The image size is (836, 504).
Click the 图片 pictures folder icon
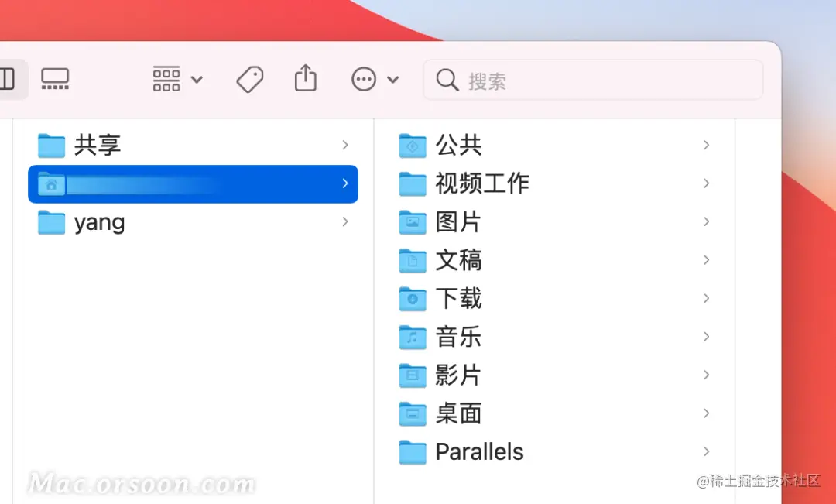pos(413,222)
